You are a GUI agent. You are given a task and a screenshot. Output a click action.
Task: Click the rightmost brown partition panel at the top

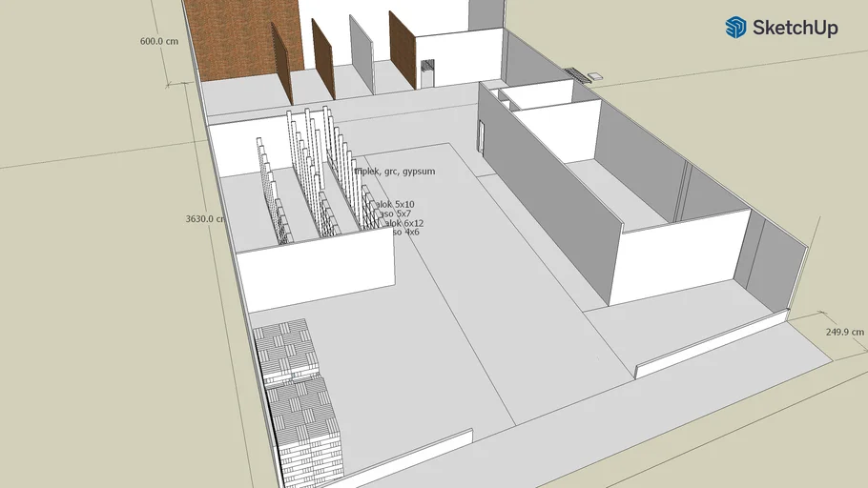[x=402, y=52]
